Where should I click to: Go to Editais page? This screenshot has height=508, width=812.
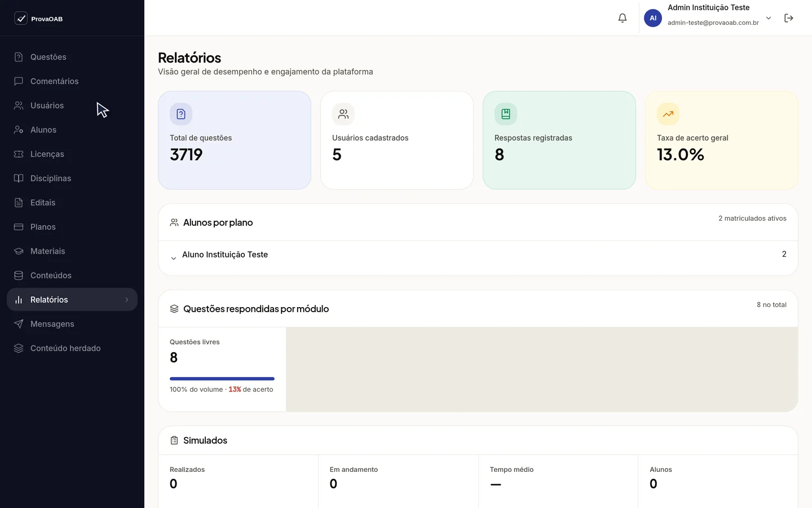pos(72,203)
